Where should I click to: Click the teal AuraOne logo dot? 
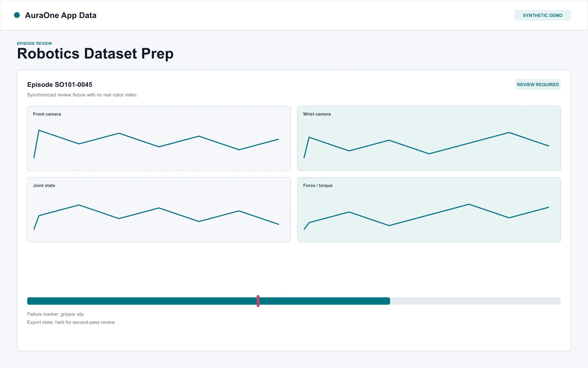click(x=17, y=15)
